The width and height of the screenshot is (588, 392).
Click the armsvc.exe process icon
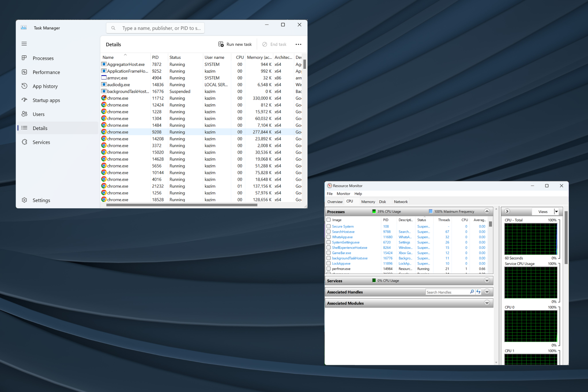[104, 78]
